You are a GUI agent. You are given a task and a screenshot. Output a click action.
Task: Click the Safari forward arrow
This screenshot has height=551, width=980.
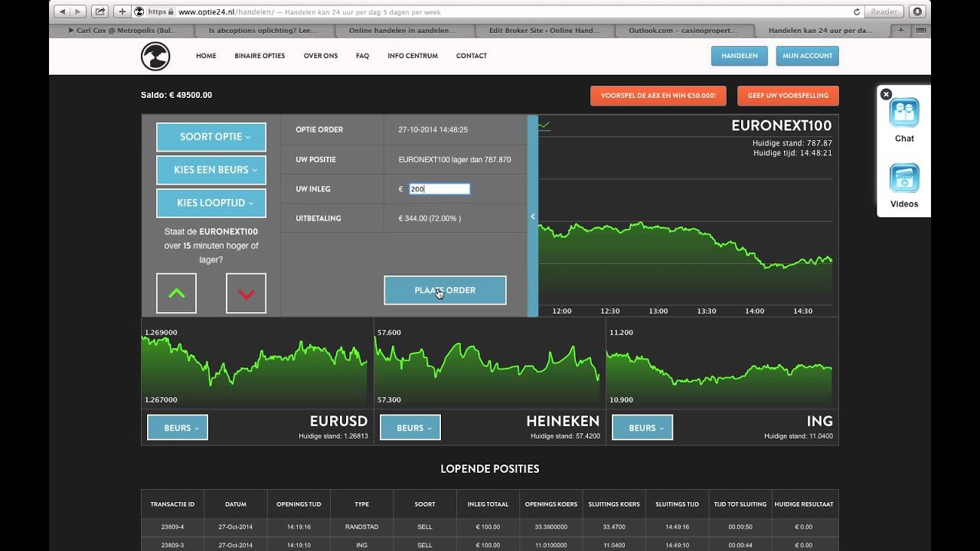pos(77,11)
